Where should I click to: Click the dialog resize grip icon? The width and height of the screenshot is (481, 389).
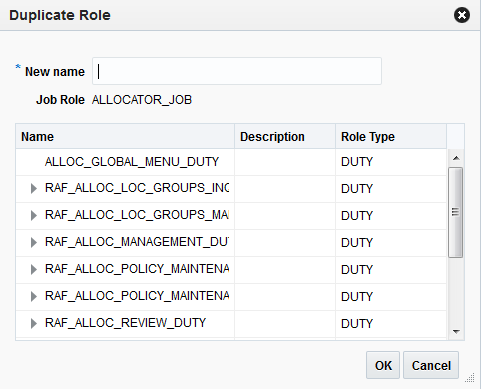[x=470, y=378]
